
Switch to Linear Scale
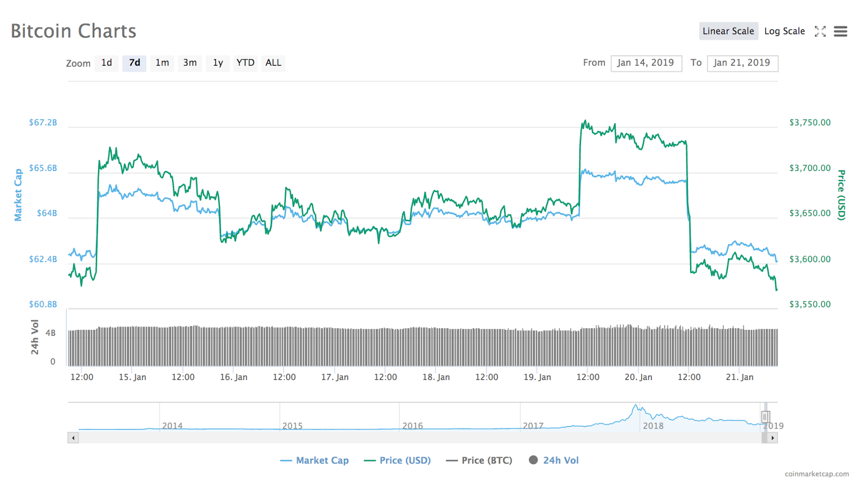(728, 31)
